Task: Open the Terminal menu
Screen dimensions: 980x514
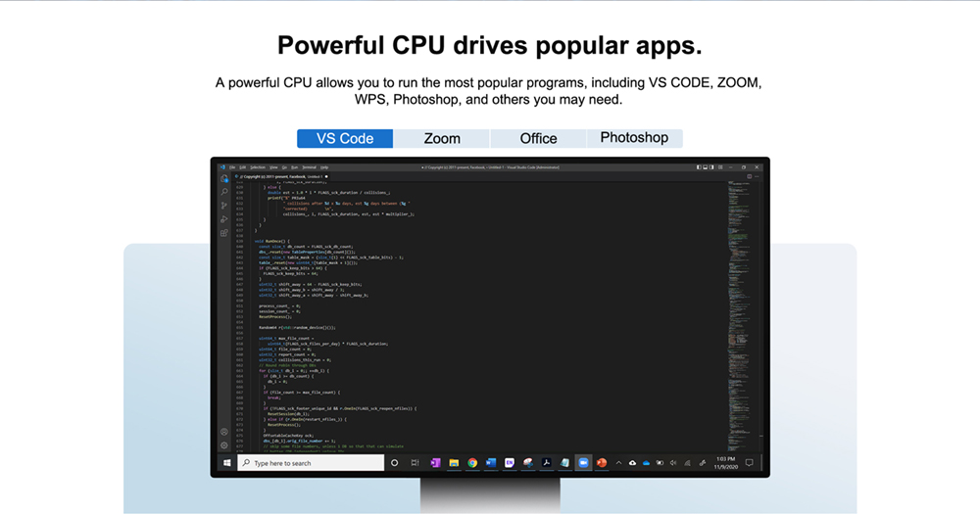Action: pos(309,167)
